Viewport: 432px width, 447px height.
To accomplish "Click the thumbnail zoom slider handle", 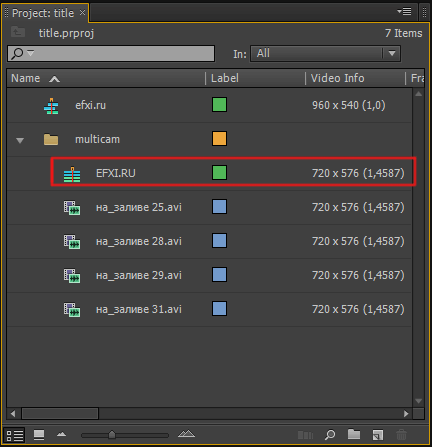I will pos(112,434).
